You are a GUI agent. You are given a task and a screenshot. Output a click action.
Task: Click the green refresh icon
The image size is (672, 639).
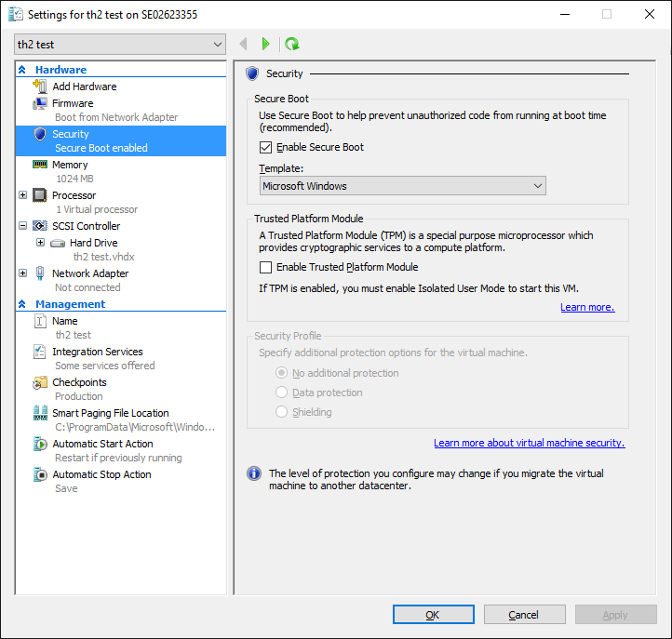tap(292, 44)
